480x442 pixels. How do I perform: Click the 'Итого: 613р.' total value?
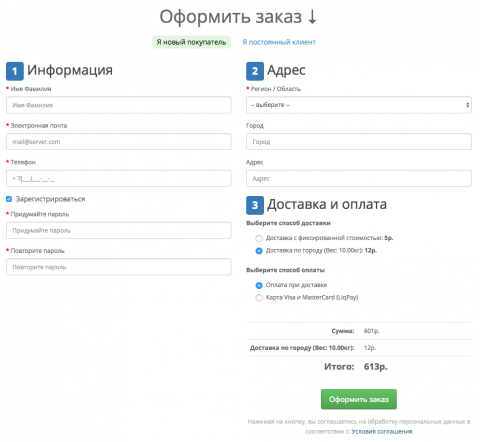coord(376,367)
